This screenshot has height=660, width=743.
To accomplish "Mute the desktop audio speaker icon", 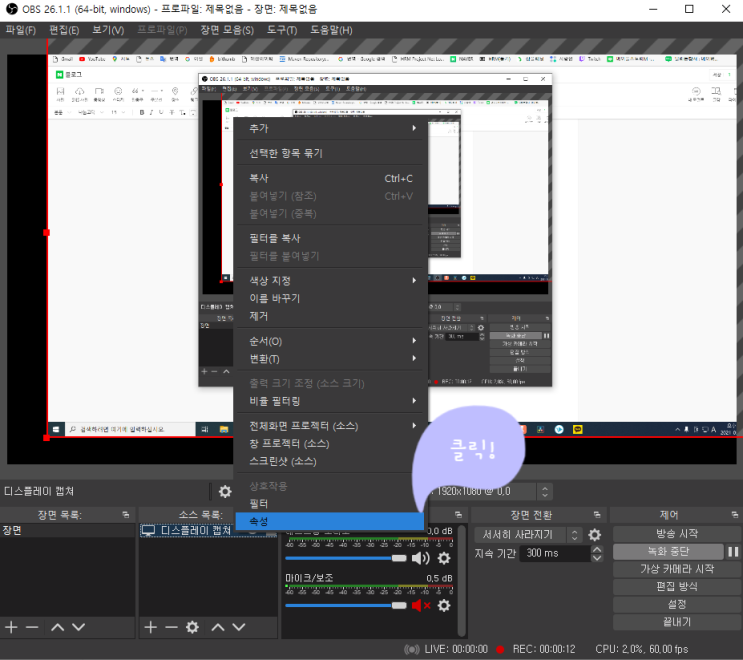I will 420,558.
